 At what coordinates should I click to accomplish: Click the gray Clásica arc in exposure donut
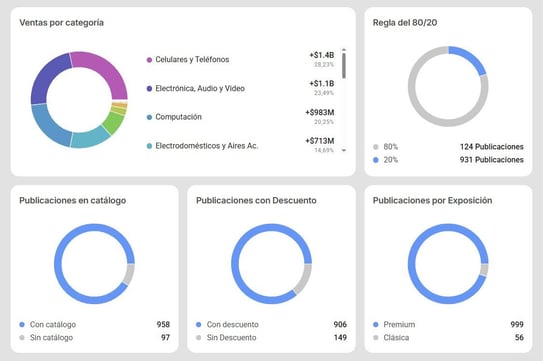[484, 270]
